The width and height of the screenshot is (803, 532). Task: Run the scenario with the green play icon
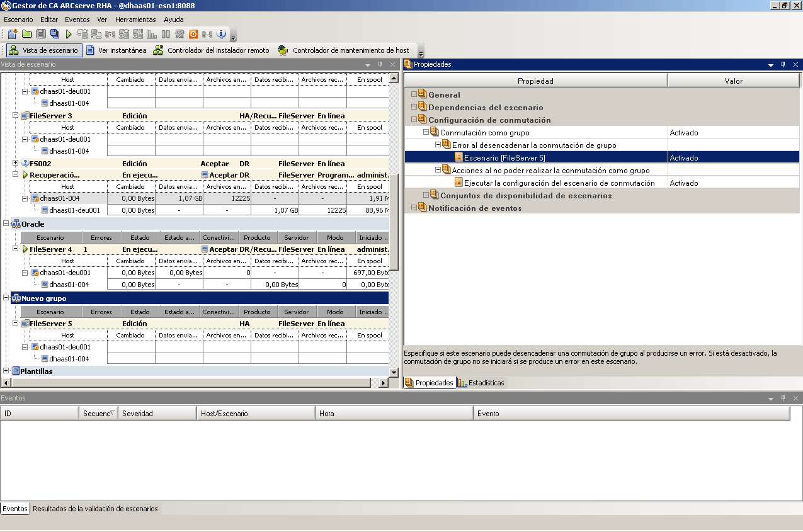coord(69,34)
